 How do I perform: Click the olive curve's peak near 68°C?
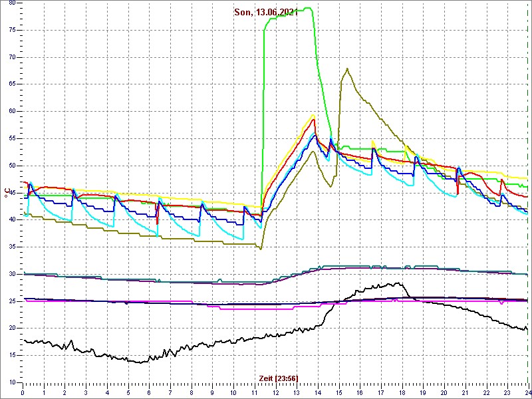point(347,68)
